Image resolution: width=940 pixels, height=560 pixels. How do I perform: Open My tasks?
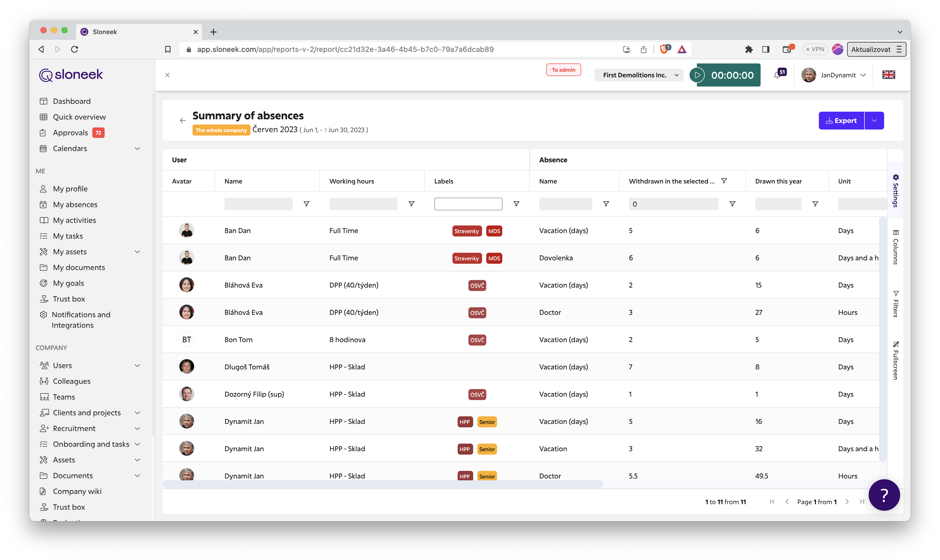click(x=68, y=236)
